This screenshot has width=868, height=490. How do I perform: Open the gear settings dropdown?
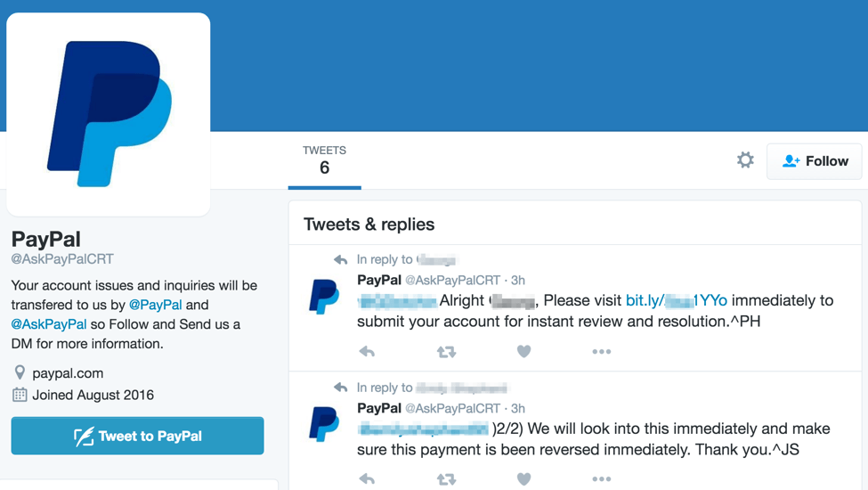745,160
